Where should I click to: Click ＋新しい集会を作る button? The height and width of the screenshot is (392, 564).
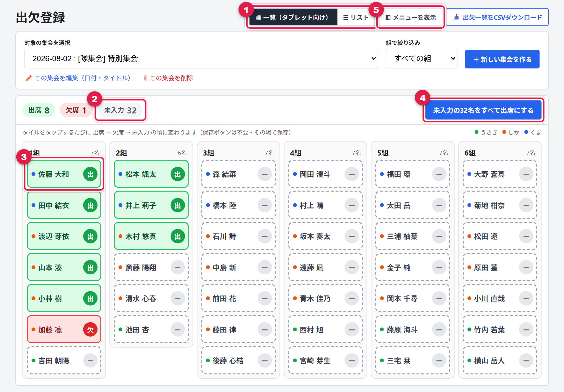[x=502, y=59]
